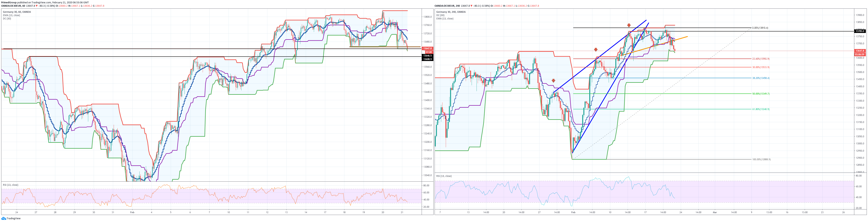This screenshot has width=868, height=222.
Task: Click the red down triangle in the 240 chart header
Action: pyautogui.click(x=472, y=6)
